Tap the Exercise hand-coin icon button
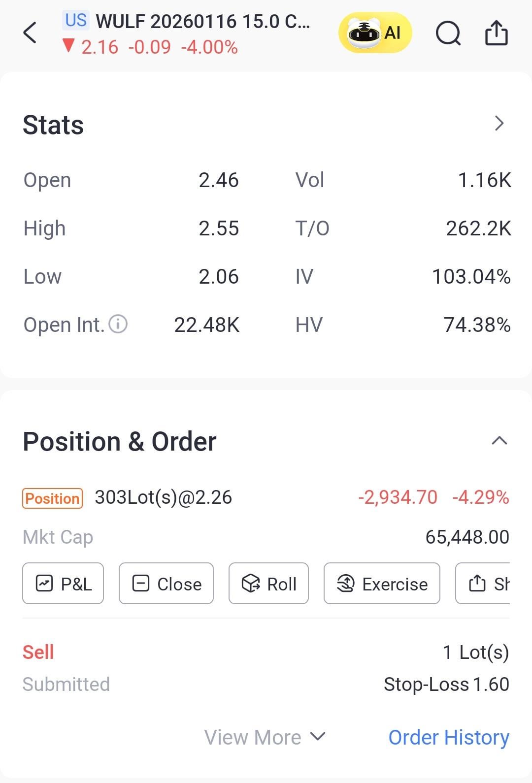The height and width of the screenshot is (783, 532). pos(382,584)
